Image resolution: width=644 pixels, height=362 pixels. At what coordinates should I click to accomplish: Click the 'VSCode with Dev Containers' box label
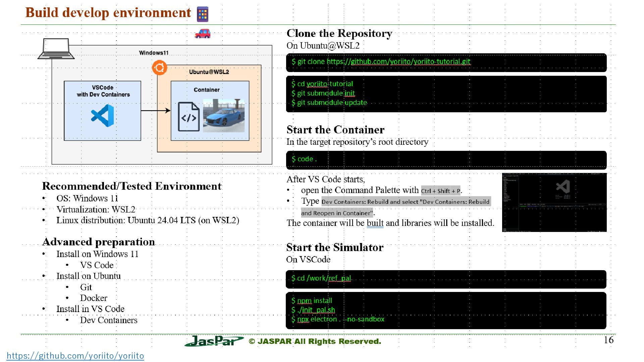pos(103,91)
